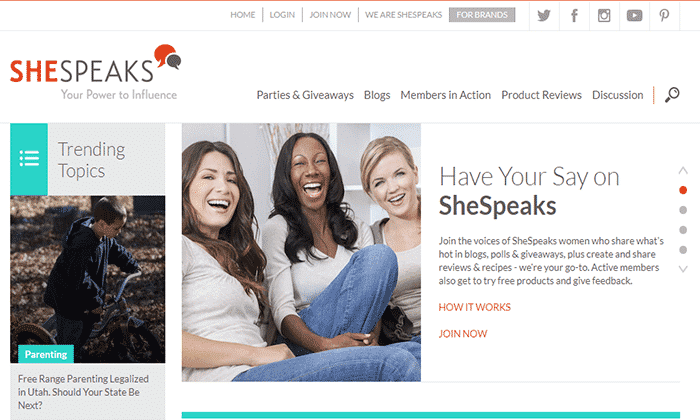Open the SheSpeaks Twitter page icon

tap(544, 16)
